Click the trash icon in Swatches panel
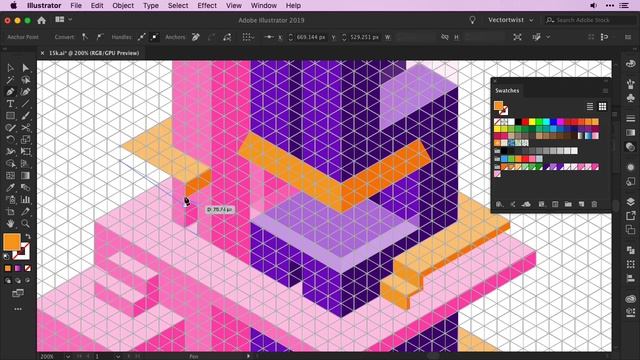640x360 pixels. coord(594,204)
